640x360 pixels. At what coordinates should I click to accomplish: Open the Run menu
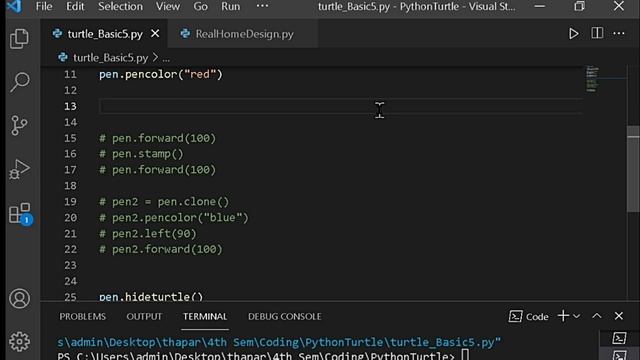[x=231, y=7]
